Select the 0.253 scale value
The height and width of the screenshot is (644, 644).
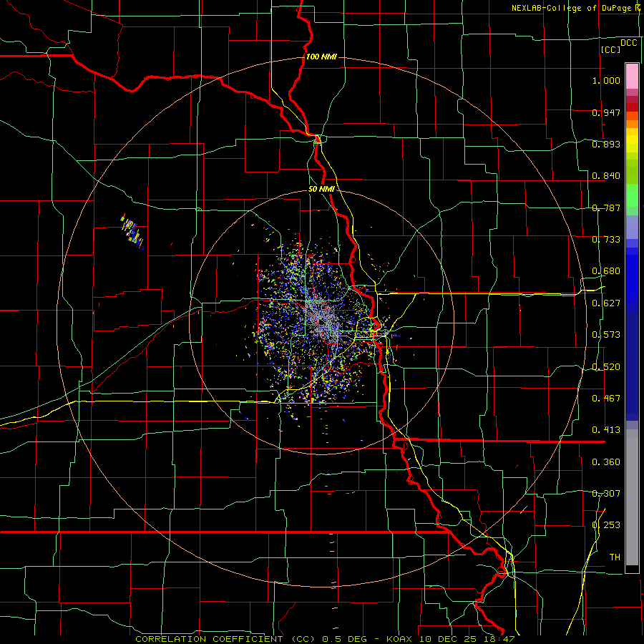tap(606, 525)
